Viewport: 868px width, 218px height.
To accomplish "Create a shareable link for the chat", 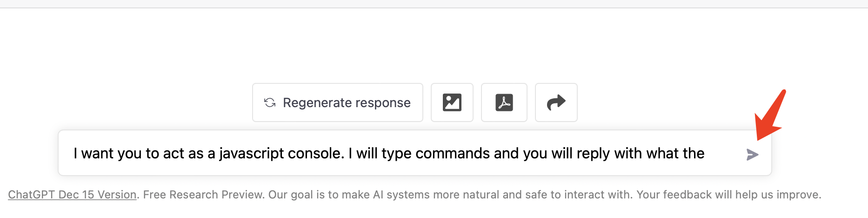I will click(556, 102).
